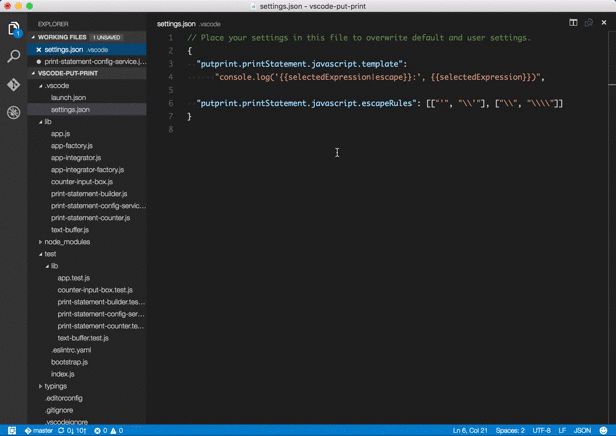Open .gitignore
This screenshot has width=616, height=436.
pos(59,410)
